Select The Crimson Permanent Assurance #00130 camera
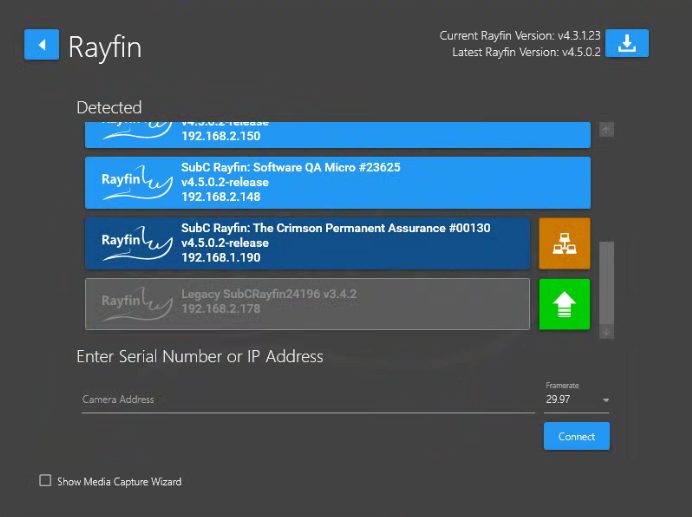692x517 pixels. (x=308, y=243)
